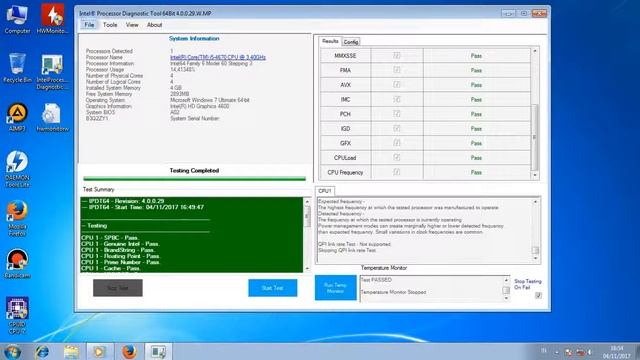
Task: Click 'CPU 1 - Genuine Intel - Pass' line
Action: pyautogui.click(x=120, y=244)
